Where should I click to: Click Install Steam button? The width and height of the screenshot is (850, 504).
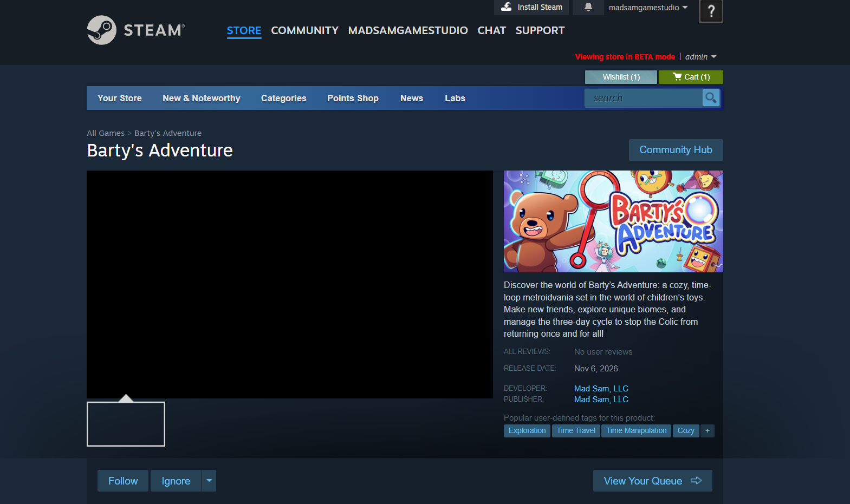click(531, 7)
